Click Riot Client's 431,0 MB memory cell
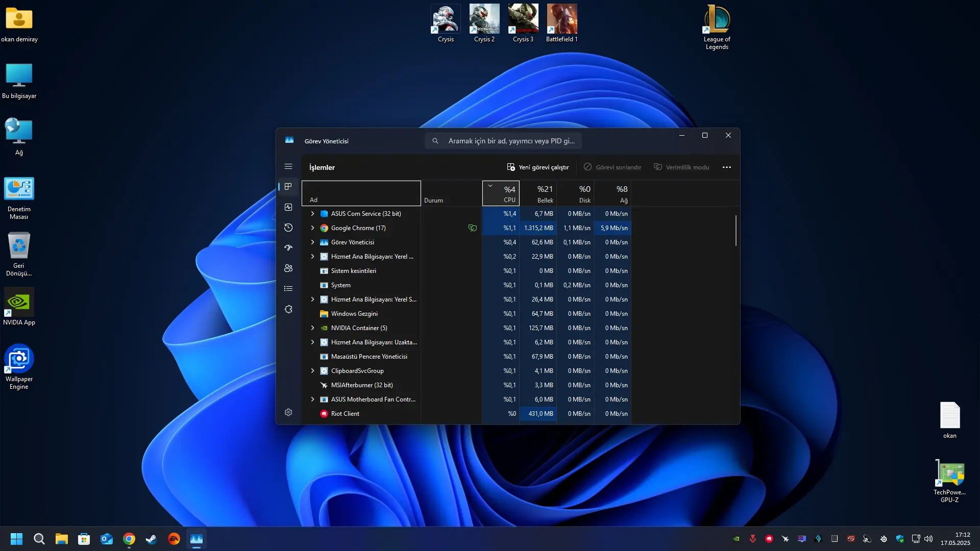980x551 pixels. point(538,414)
